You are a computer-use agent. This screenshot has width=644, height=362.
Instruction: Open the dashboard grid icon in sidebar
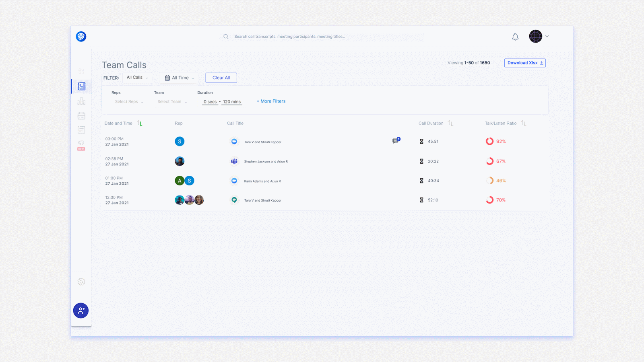pos(81,71)
